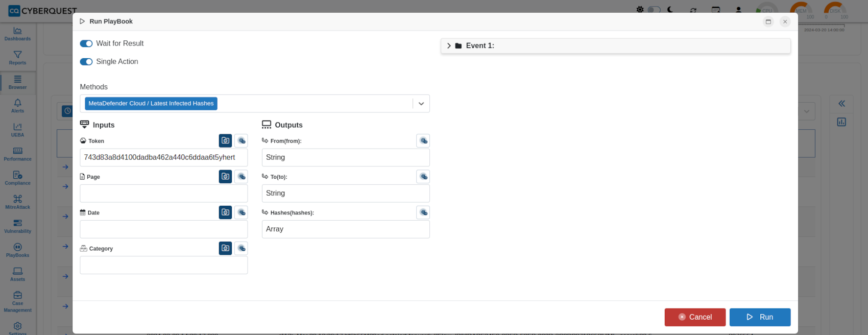Open Assets in the left sidebar
Viewport: 868px width, 335px height.
click(x=17, y=274)
